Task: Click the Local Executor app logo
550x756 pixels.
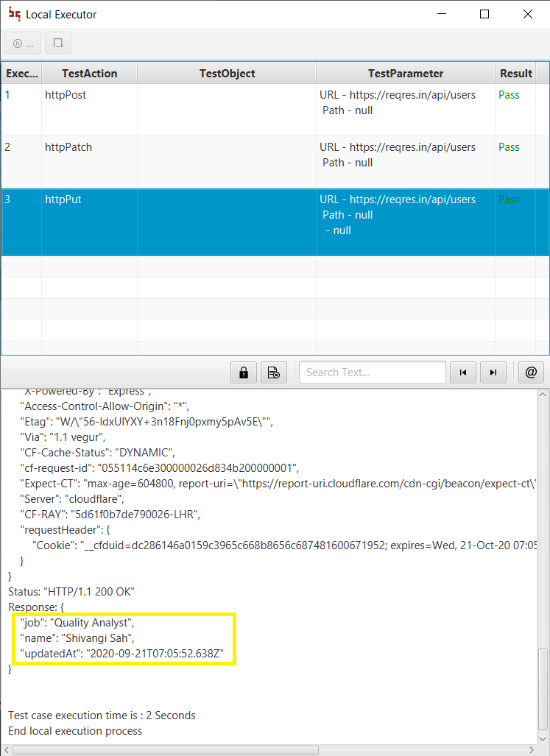Action: pos(15,15)
